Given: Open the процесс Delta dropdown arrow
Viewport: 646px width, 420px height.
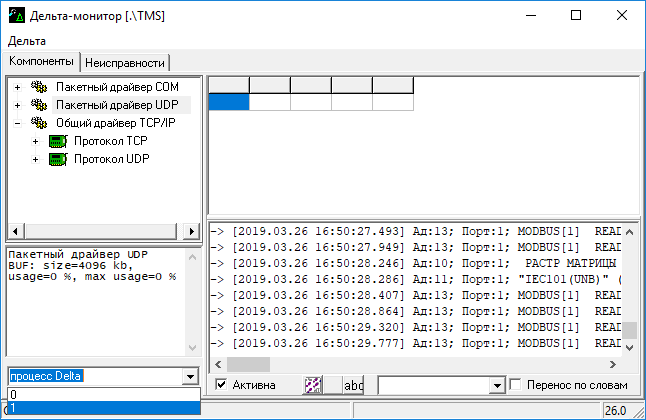Looking at the screenshot, I should [191, 376].
